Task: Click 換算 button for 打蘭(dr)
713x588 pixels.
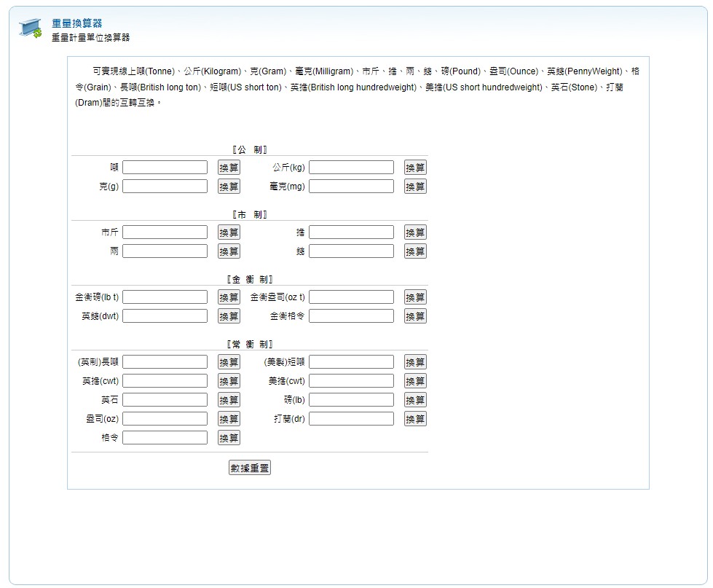Action: (x=415, y=419)
